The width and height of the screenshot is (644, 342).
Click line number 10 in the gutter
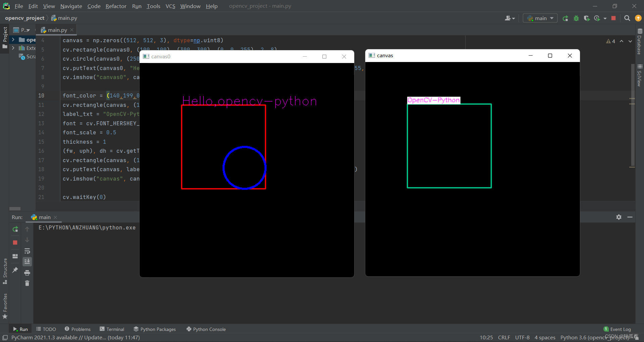pyautogui.click(x=41, y=95)
